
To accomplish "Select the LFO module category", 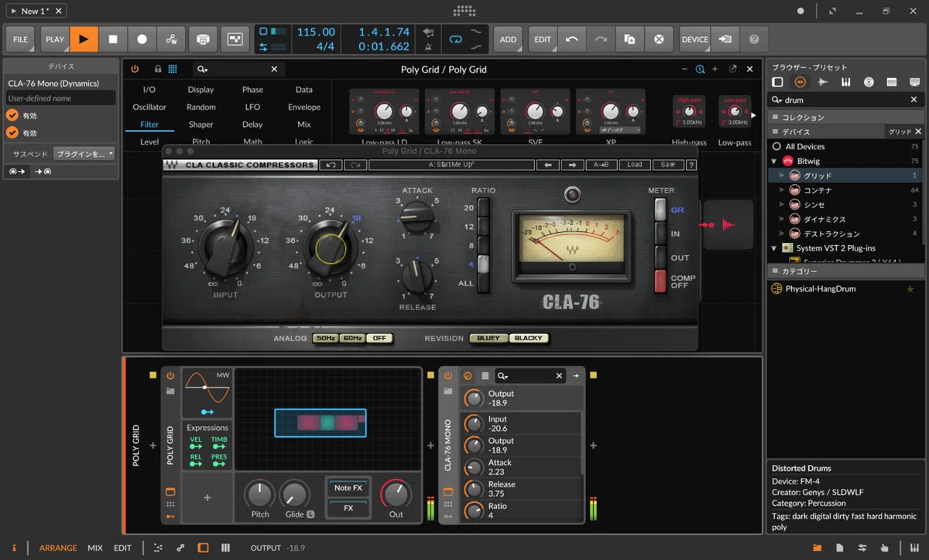I will point(252,107).
